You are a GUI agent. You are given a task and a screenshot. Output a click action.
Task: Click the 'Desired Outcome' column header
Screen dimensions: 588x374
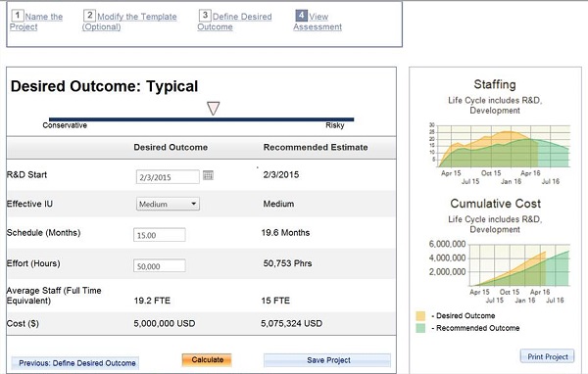171,147
